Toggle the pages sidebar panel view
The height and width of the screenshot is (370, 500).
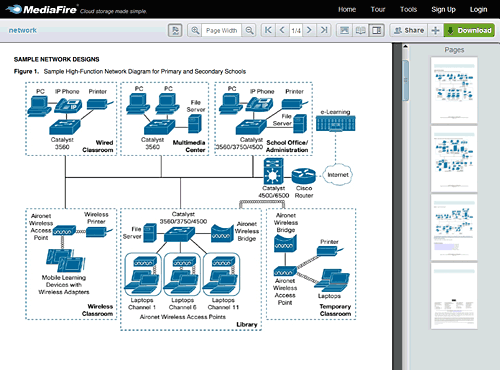(x=377, y=30)
